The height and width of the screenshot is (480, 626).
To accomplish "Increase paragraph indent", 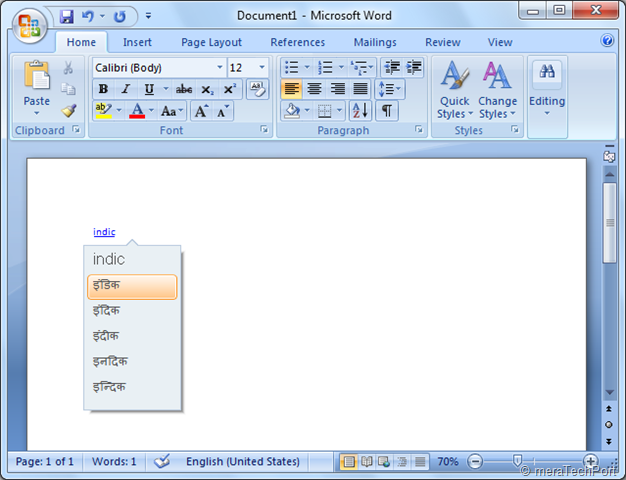I will (414, 67).
